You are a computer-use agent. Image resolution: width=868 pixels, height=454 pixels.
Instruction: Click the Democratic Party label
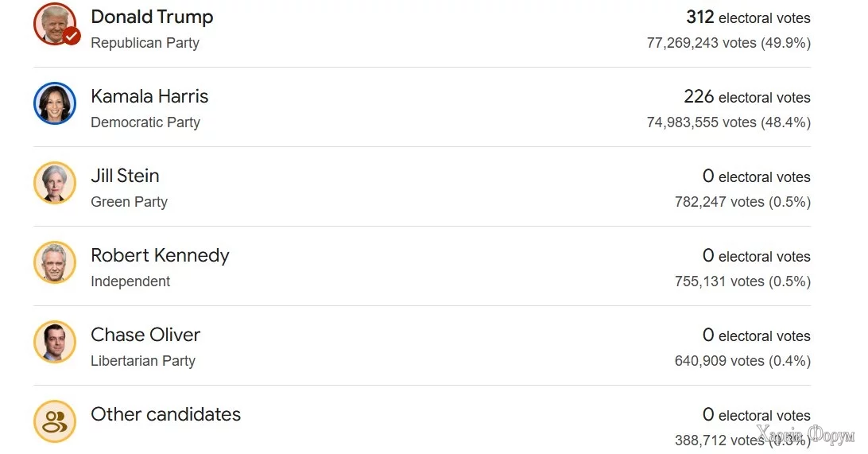pos(145,122)
